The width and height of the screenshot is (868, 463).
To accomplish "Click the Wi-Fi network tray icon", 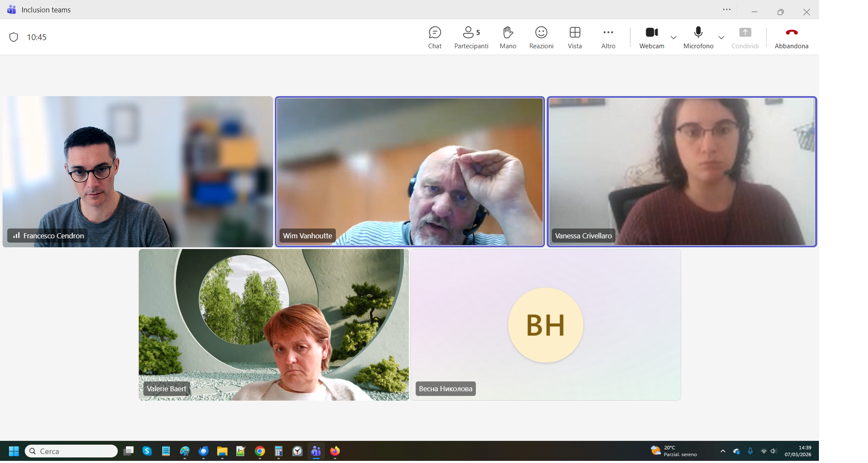I will click(764, 451).
